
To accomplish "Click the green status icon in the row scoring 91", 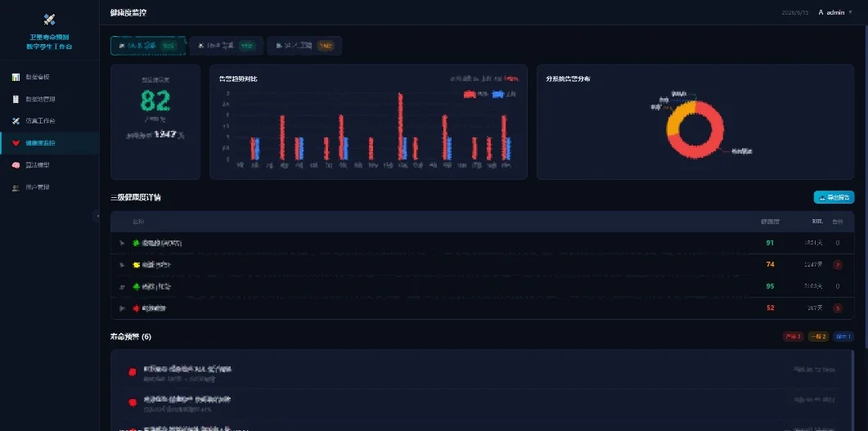I will (136, 243).
